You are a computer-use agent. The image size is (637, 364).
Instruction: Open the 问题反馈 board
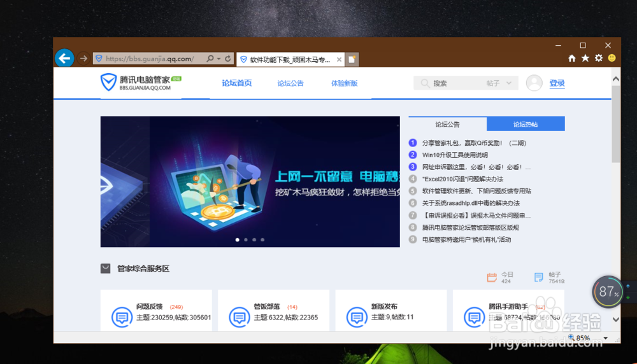tap(149, 307)
